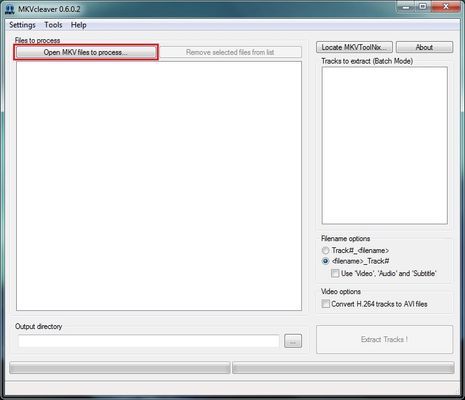Click the Output directory text field

(x=149, y=341)
